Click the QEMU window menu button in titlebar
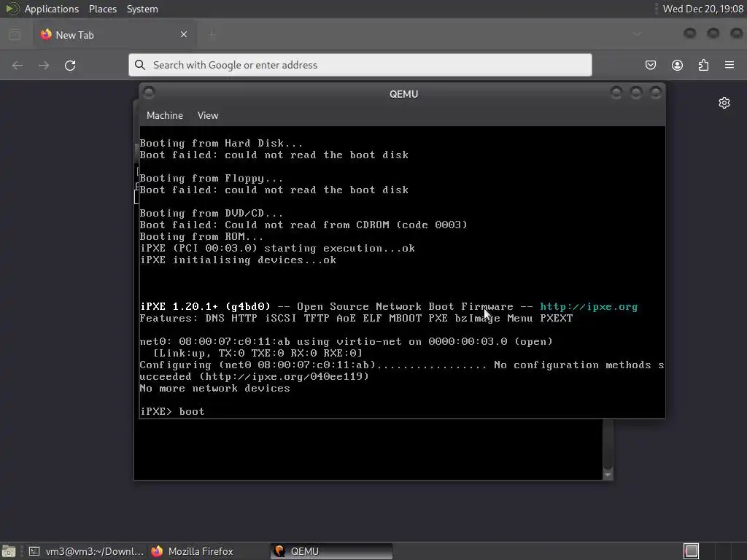Image resolution: width=747 pixels, height=560 pixels. pos(149,93)
